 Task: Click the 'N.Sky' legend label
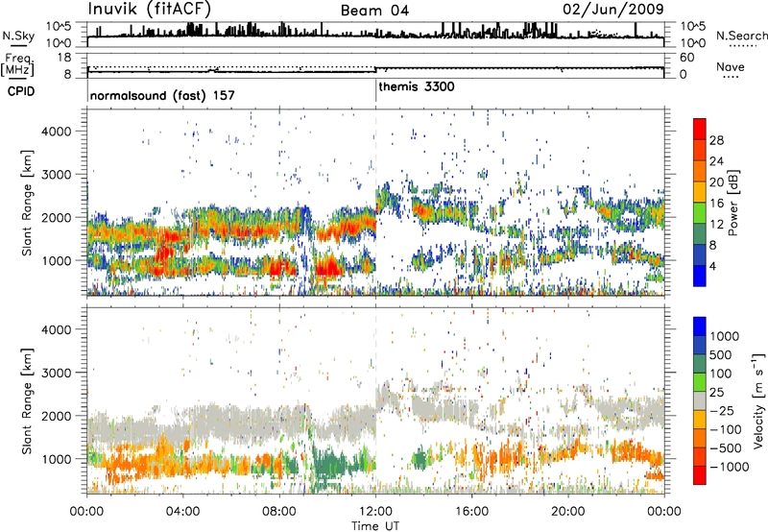click(18, 36)
